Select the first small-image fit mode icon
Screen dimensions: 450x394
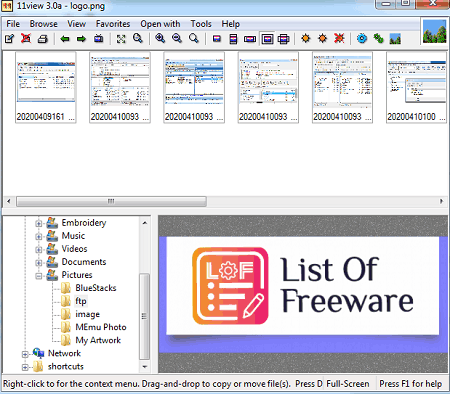217,39
